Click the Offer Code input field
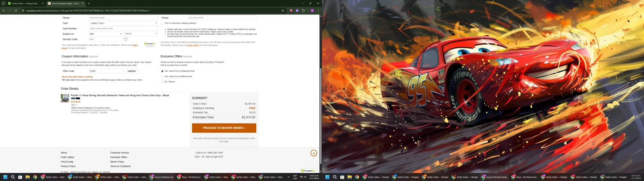 106,71
